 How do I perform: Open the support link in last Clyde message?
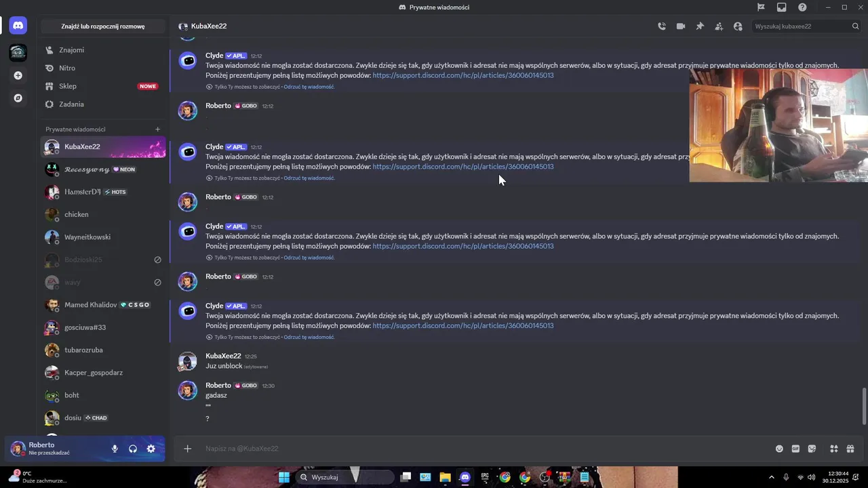(463, 326)
